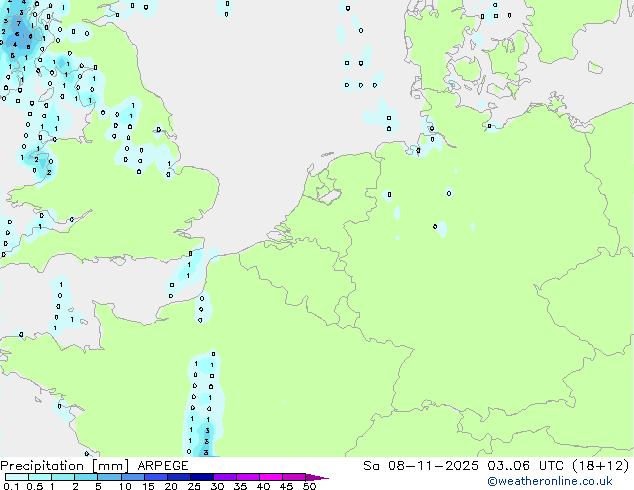Click the '(18+12)' forecast run text
The height and width of the screenshot is (490, 634).
[x=601, y=466]
